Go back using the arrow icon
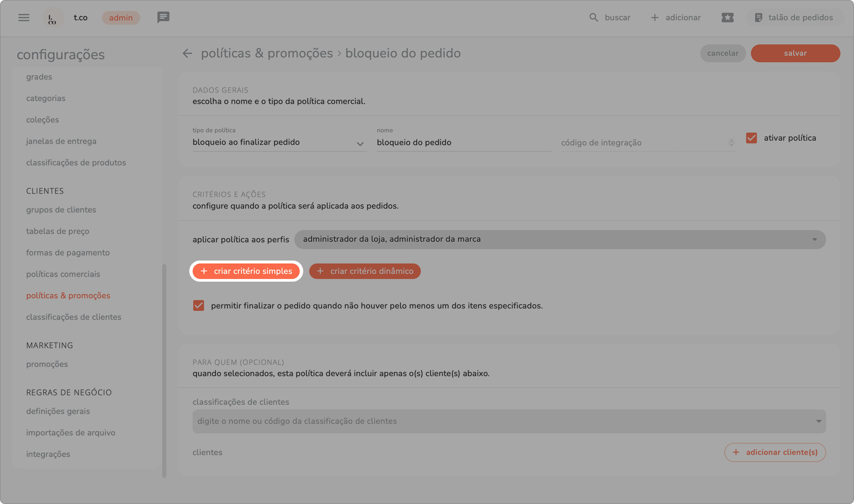 (187, 53)
